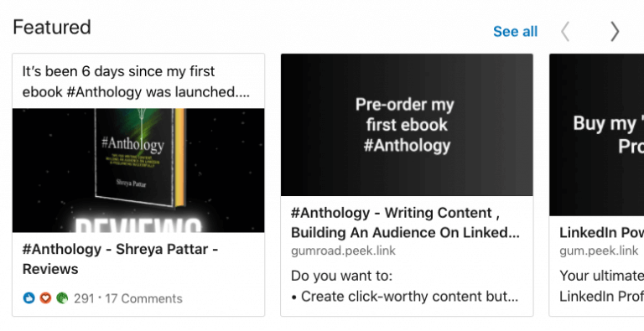This screenshot has width=644, height=331.
Task: Click the green clapping reaction icon
Action: coord(62,298)
